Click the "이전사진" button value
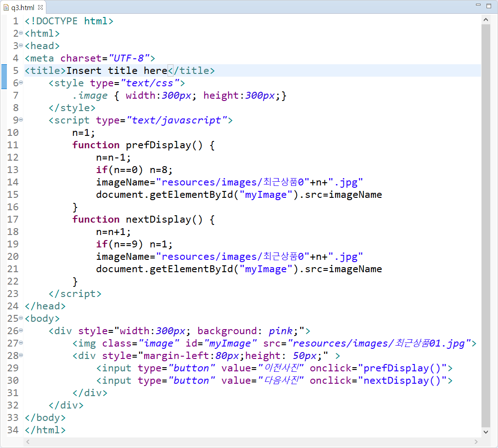The image size is (498, 448). click(x=281, y=368)
